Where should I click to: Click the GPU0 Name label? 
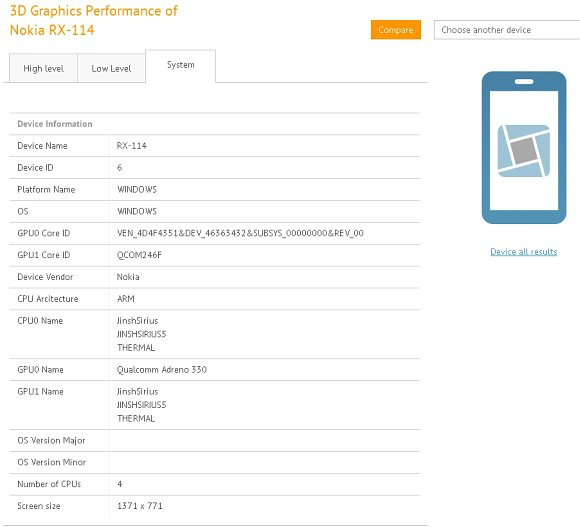tap(40, 369)
